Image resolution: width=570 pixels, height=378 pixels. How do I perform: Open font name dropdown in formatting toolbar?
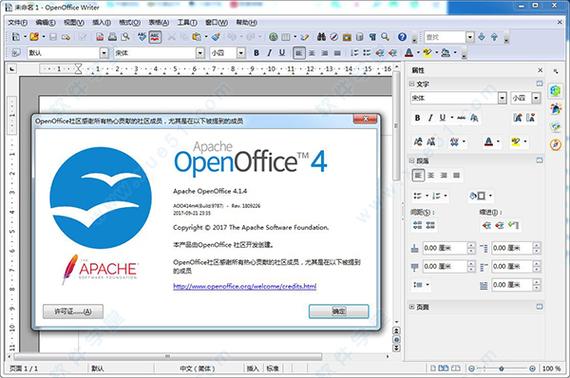point(200,53)
